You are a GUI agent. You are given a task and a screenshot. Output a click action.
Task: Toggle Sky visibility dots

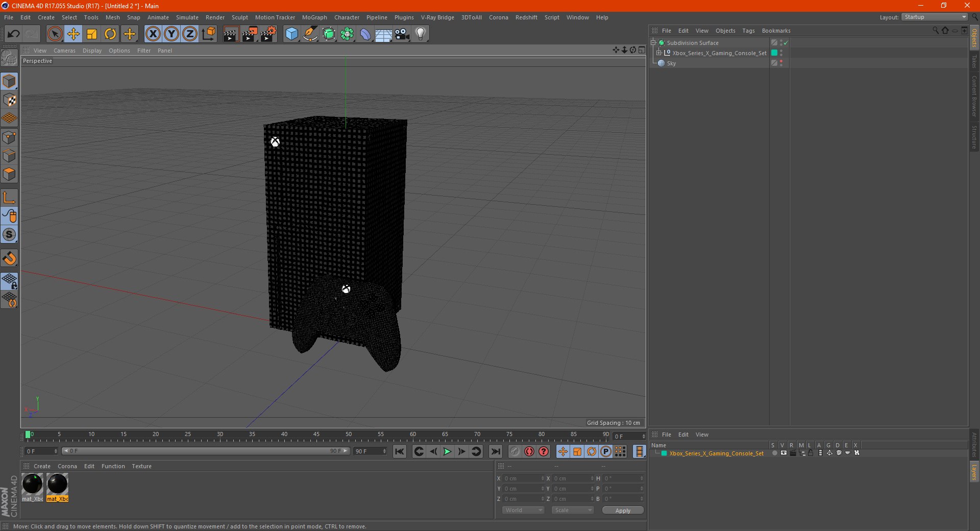[x=781, y=63]
